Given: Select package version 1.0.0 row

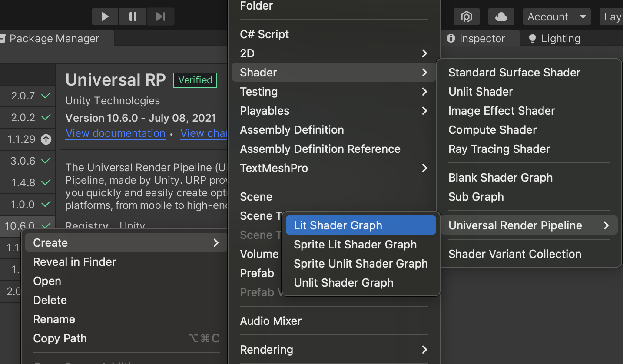Looking at the screenshot, I should (x=27, y=205).
